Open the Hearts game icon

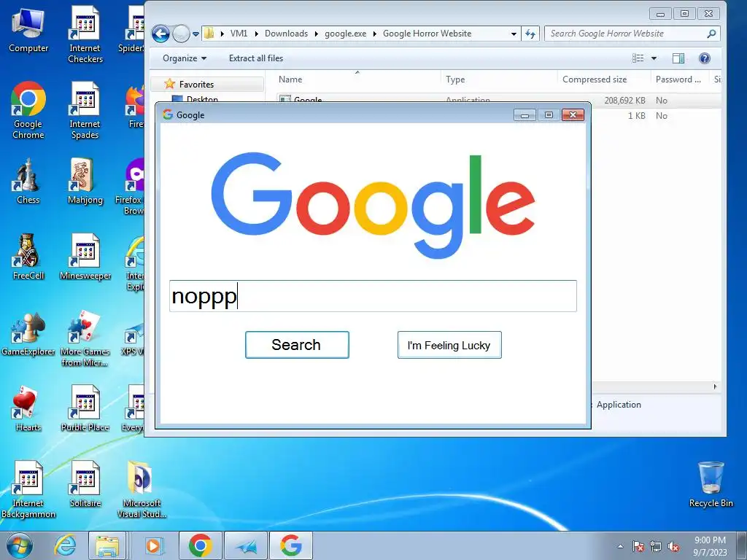pyautogui.click(x=28, y=408)
